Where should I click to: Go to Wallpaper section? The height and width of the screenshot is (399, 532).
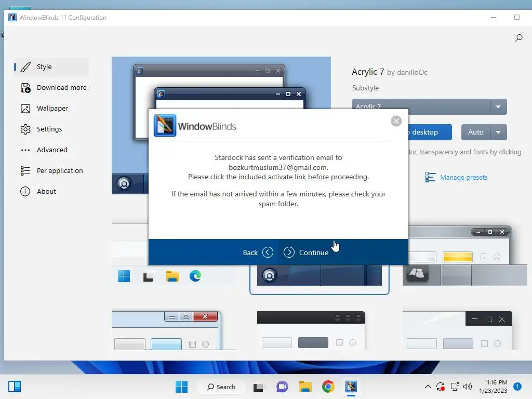[51, 108]
